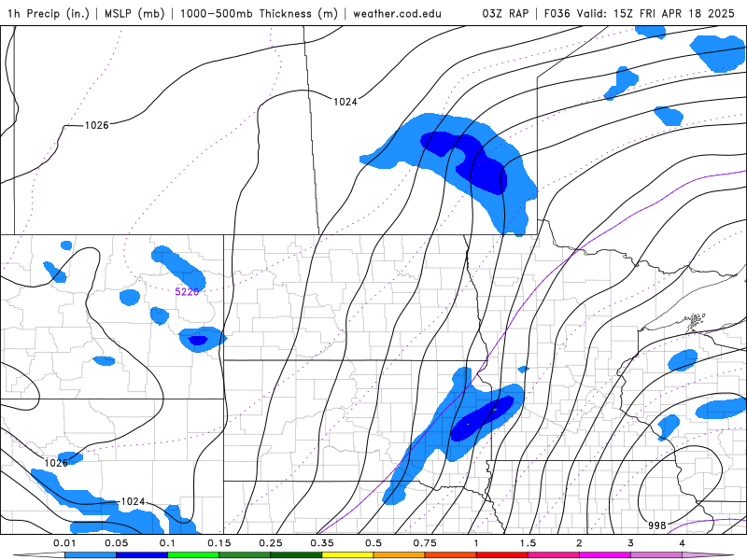Pick the dark blue 0.05–0.1 legend swatch
This screenshot has height=560, width=747.
142,554
